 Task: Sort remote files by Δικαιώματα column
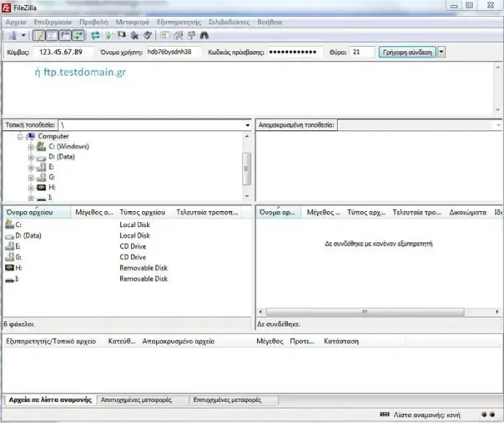coord(468,213)
